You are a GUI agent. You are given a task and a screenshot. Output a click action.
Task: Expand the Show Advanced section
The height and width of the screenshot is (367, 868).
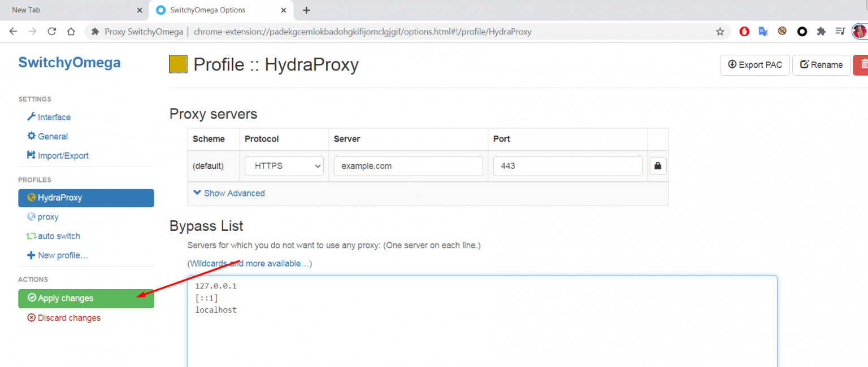coord(228,193)
